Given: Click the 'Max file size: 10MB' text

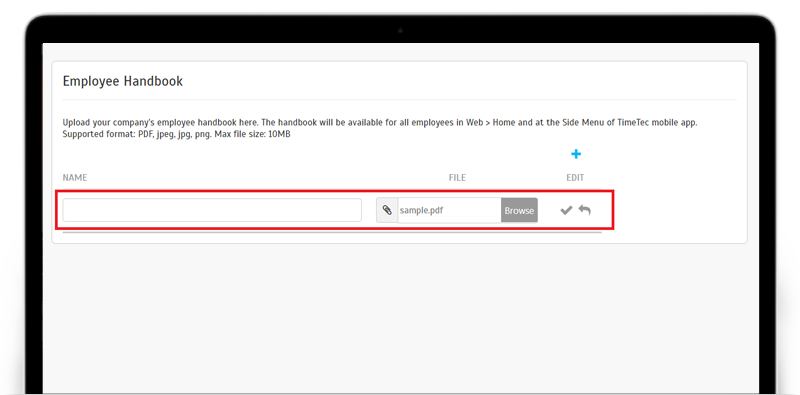Looking at the screenshot, I should tap(258, 135).
